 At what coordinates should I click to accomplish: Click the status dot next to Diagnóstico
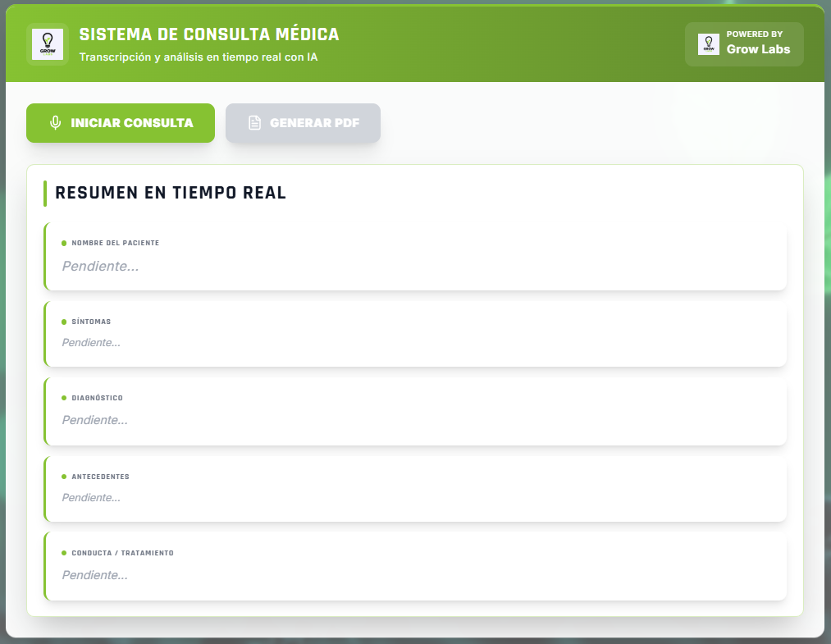(x=64, y=398)
